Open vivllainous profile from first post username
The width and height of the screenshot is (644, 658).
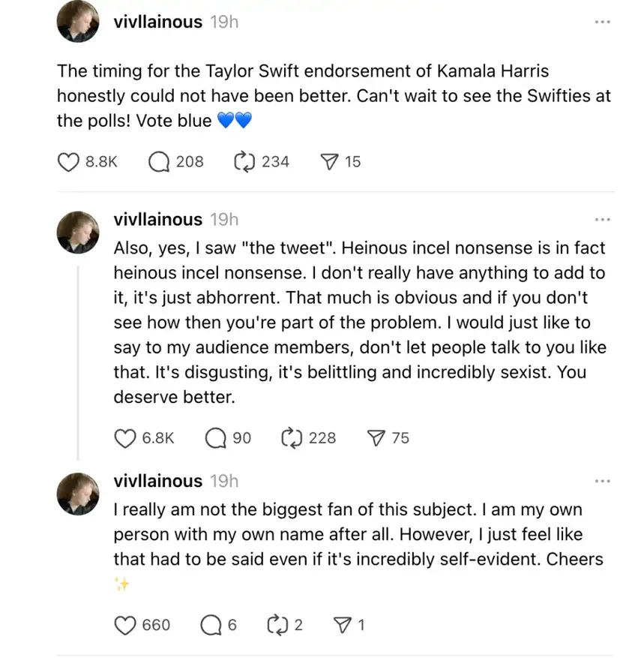pyautogui.click(x=157, y=22)
